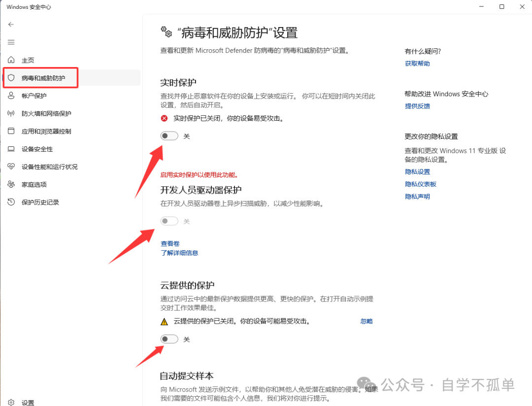Screen dimensions: 532x406
Task: Click the 提供反馈 link
Action: tap(417, 106)
